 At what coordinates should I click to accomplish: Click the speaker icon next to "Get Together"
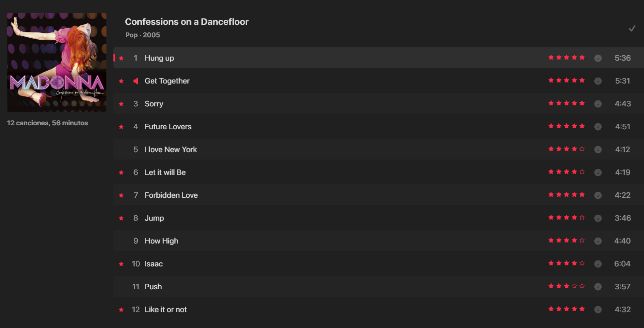136,81
